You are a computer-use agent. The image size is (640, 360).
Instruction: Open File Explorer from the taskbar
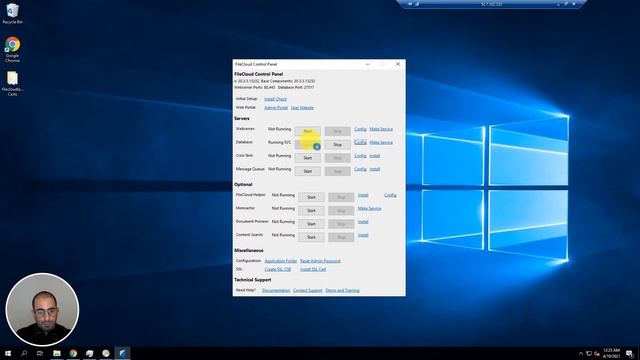pyautogui.click(x=57, y=353)
